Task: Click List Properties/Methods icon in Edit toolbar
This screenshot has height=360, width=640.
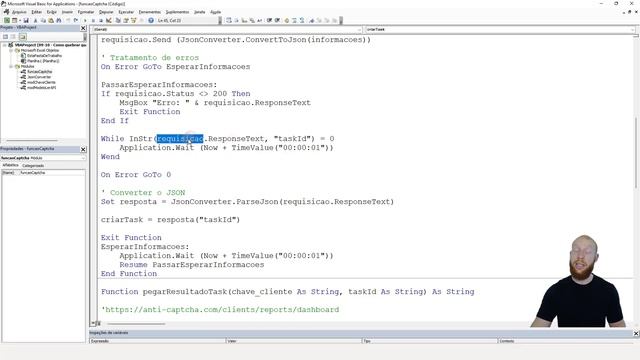Action: point(229,20)
